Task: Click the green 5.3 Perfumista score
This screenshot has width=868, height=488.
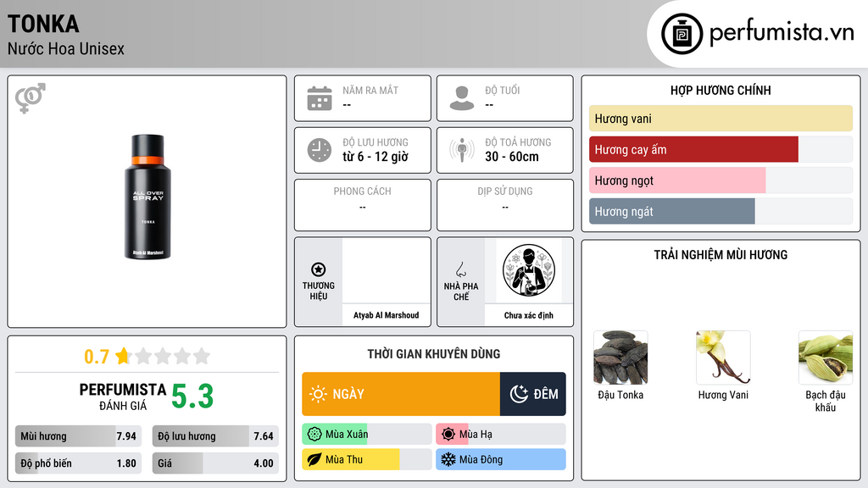Action: coord(192,396)
